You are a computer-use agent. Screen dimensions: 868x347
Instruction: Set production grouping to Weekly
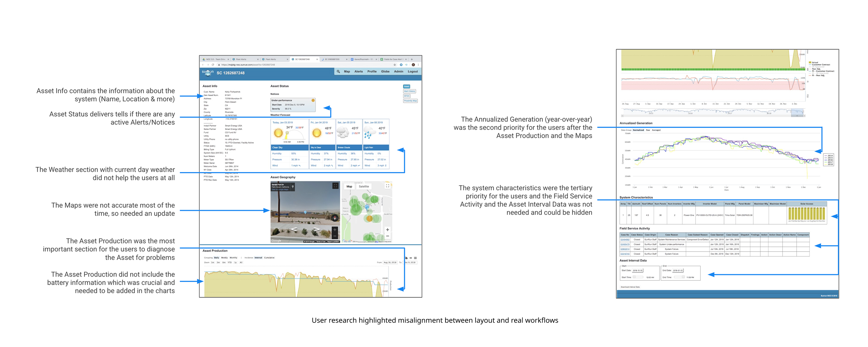(224, 258)
